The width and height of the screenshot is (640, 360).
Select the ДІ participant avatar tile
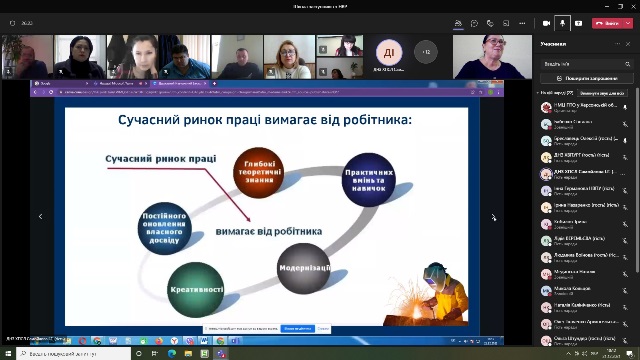coord(389,52)
